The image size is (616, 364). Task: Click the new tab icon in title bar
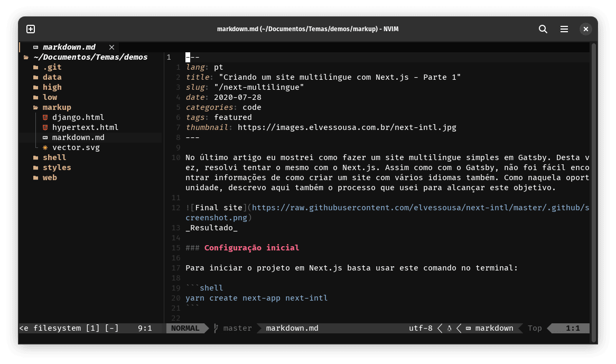[31, 29]
